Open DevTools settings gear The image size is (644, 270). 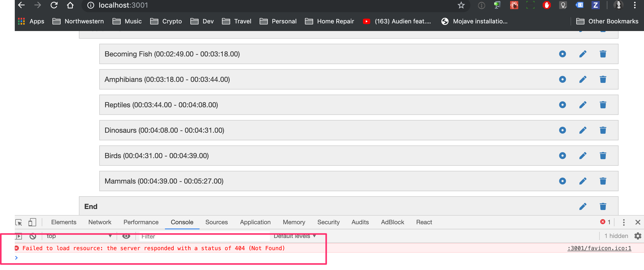coord(638,236)
